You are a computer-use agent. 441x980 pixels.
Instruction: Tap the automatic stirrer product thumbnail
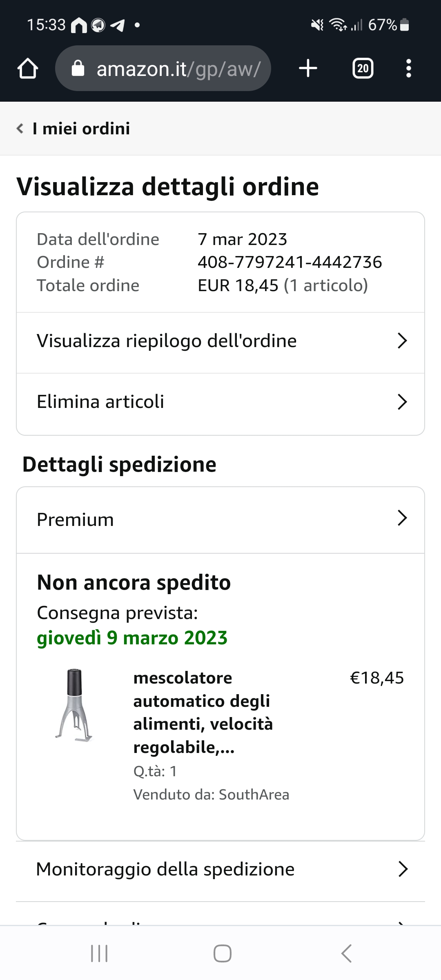[75, 706]
